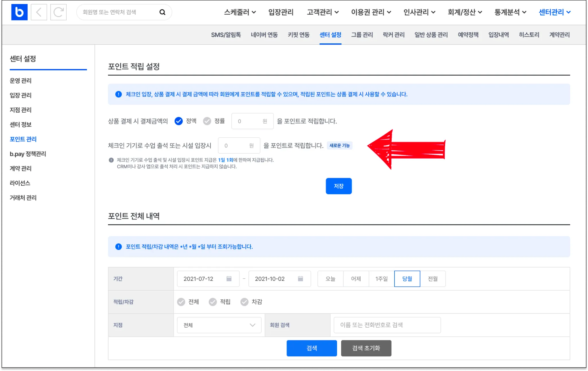Switch to 락커 관리 tab
Screen dimensions: 588x371
(393, 35)
